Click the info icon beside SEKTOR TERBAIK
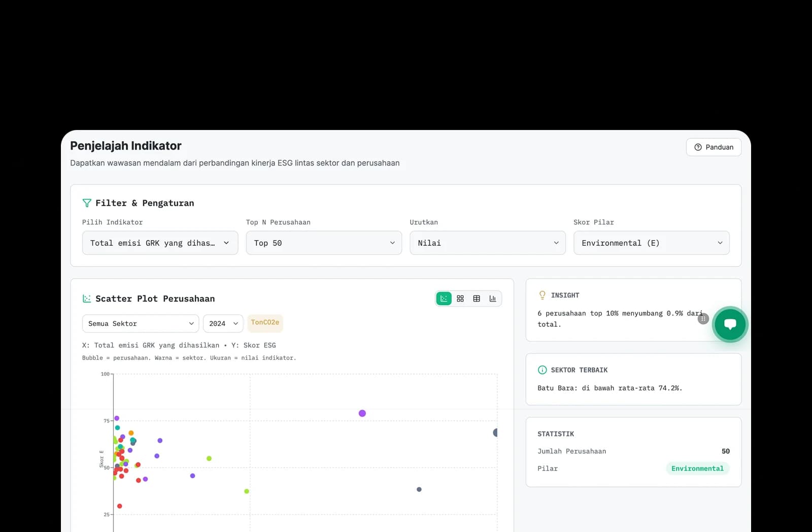 (x=542, y=370)
